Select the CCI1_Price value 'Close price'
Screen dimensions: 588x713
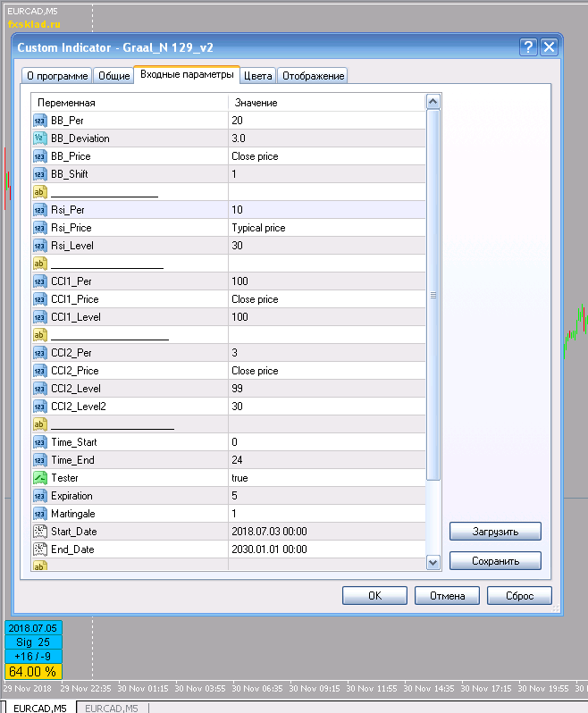[255, 299]
